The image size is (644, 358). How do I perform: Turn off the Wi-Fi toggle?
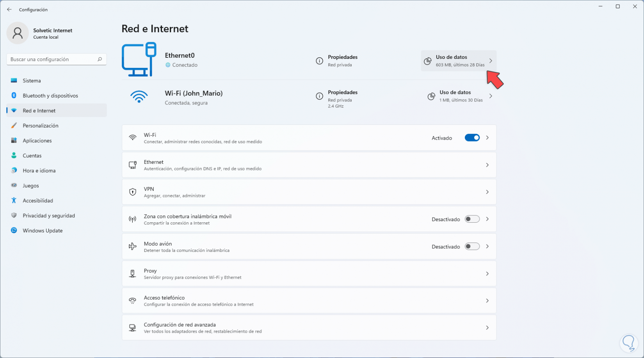[x=472, y=138]
